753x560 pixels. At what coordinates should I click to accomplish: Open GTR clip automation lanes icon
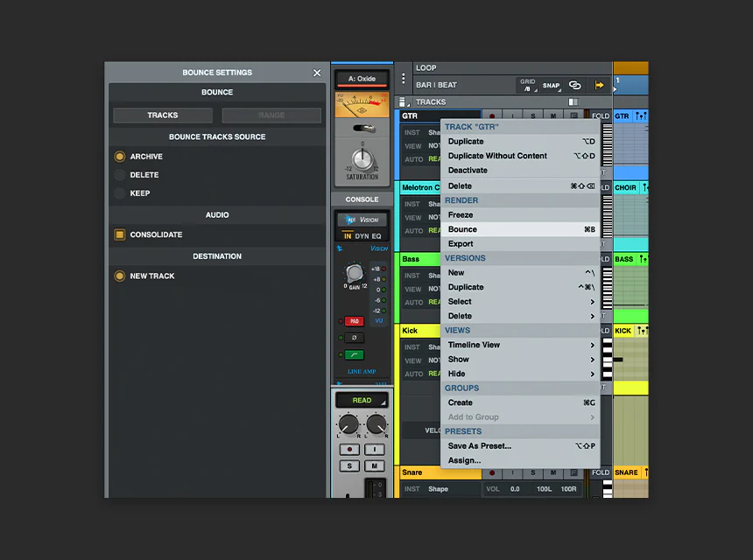tap(641, 116)
